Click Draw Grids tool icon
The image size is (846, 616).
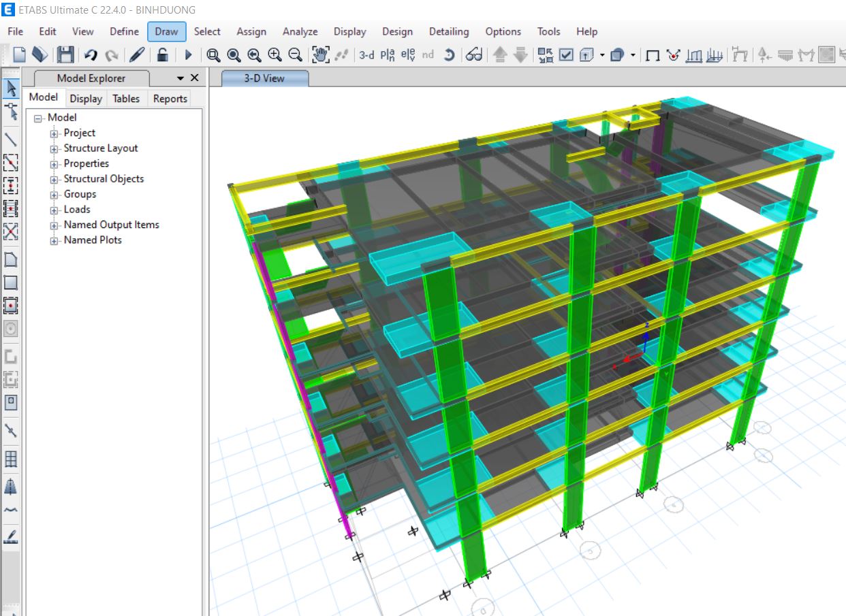tap(11, 459)
